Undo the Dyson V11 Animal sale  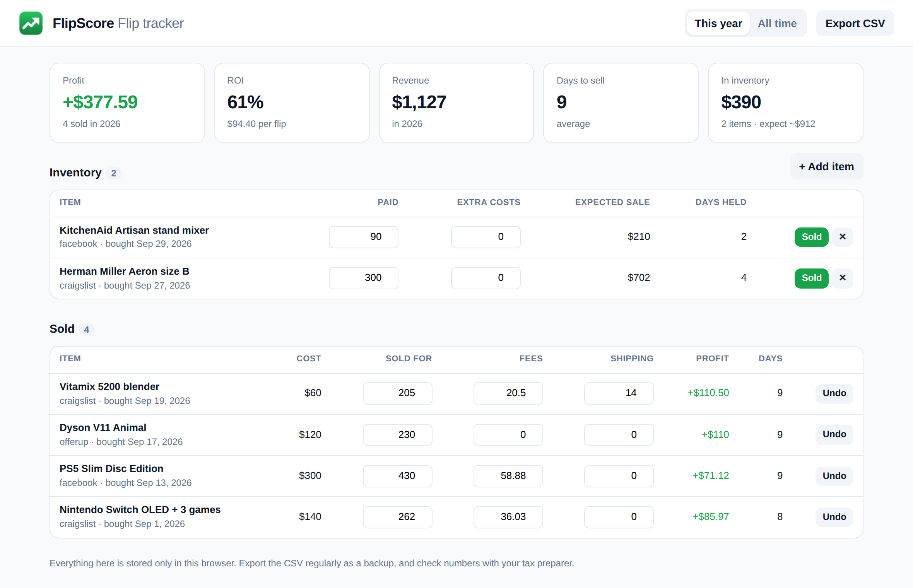coord(834,434)
